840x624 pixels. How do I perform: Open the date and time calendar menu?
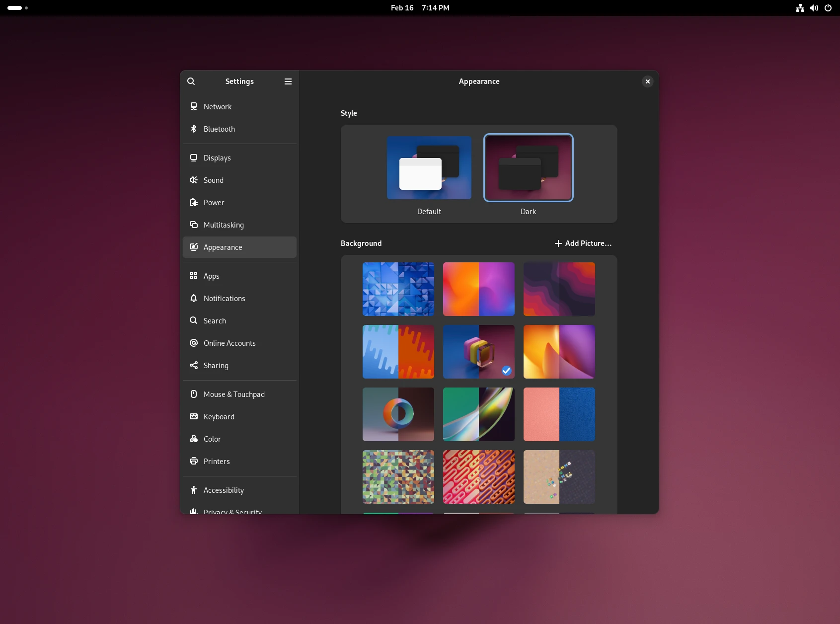pyautogui.click(x=420, y=8)
